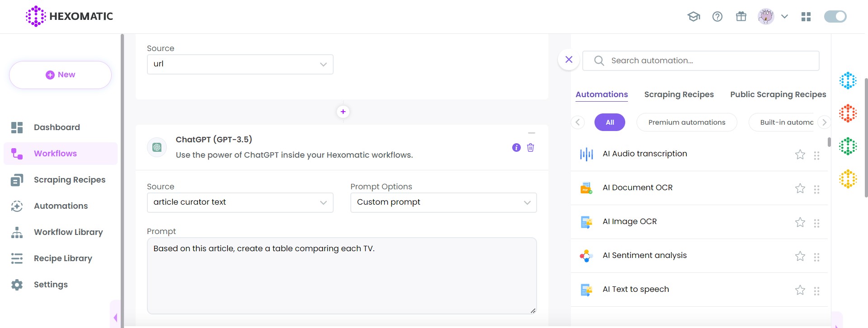Open the Custom prompt options dropdown
The height and width of the screenshot is (328, 868).
click(x=443, y=202)
